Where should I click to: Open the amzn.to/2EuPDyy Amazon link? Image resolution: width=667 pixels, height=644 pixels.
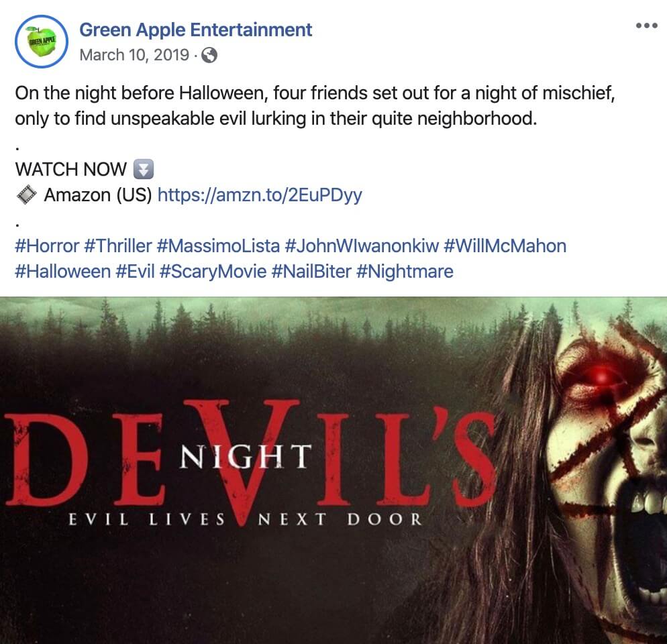coord(260,195)
